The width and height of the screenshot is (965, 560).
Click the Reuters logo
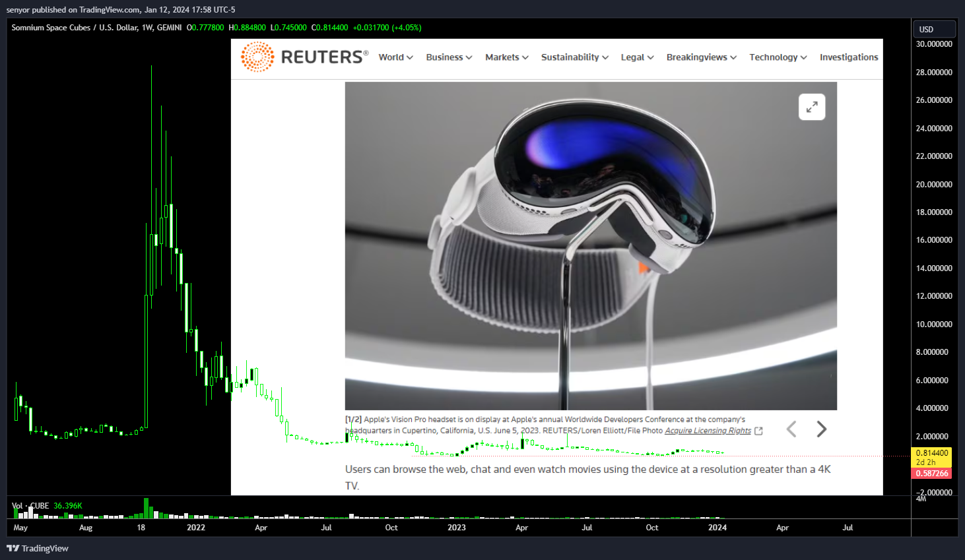(304, 57)
